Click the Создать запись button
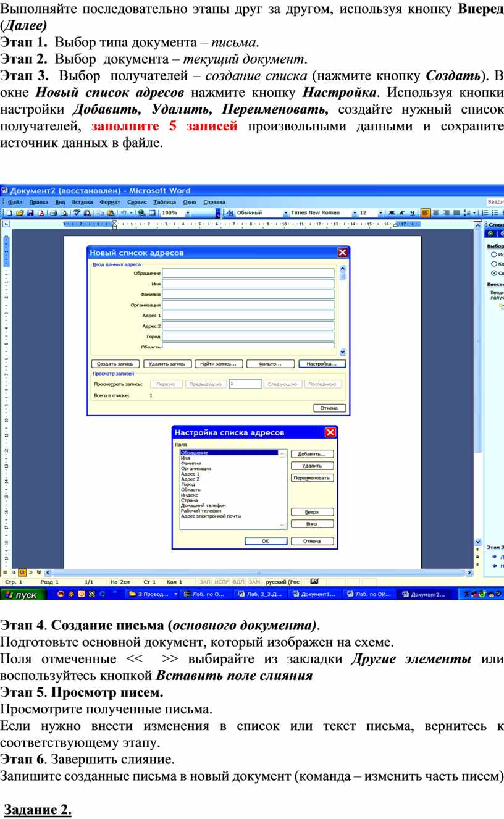This screenshot has height=819, width=504. pos(116,364)
